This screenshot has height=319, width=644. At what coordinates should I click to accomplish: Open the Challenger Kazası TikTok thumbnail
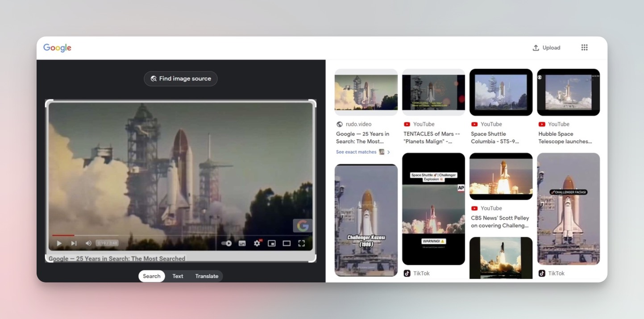(x=366, y=219)
